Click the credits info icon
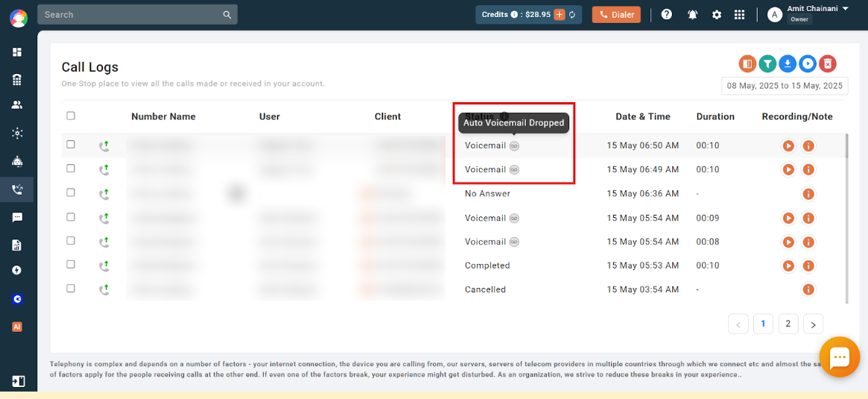The height and width of the screenshot is (399, 868). tap(513, 15)
